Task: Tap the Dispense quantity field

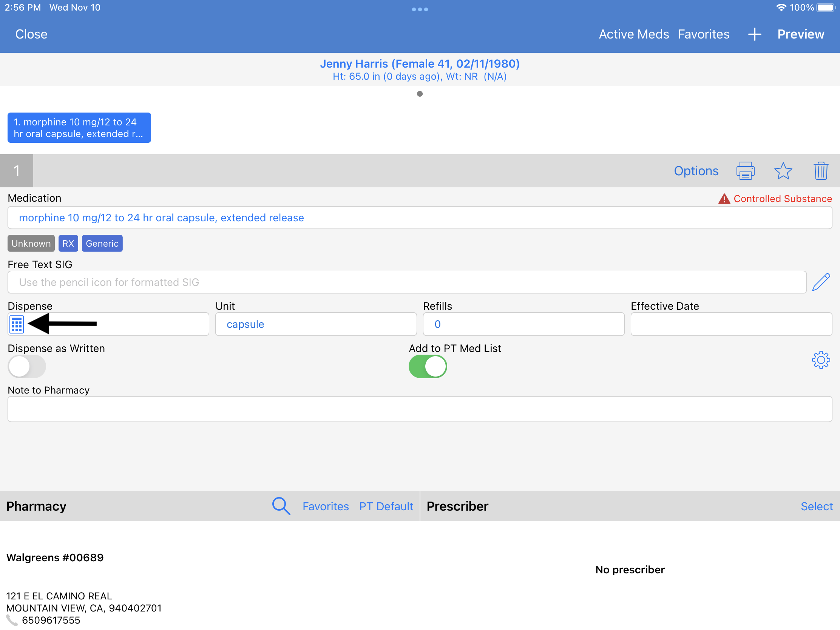Action: pyautogui.click(x=108, y=324)
